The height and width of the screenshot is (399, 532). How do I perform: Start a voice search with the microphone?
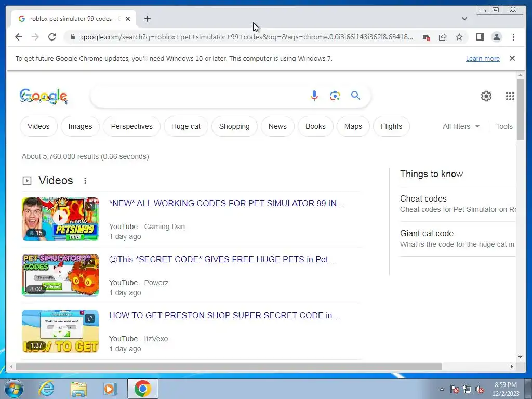pyautogui.click(x=314, y=96)
